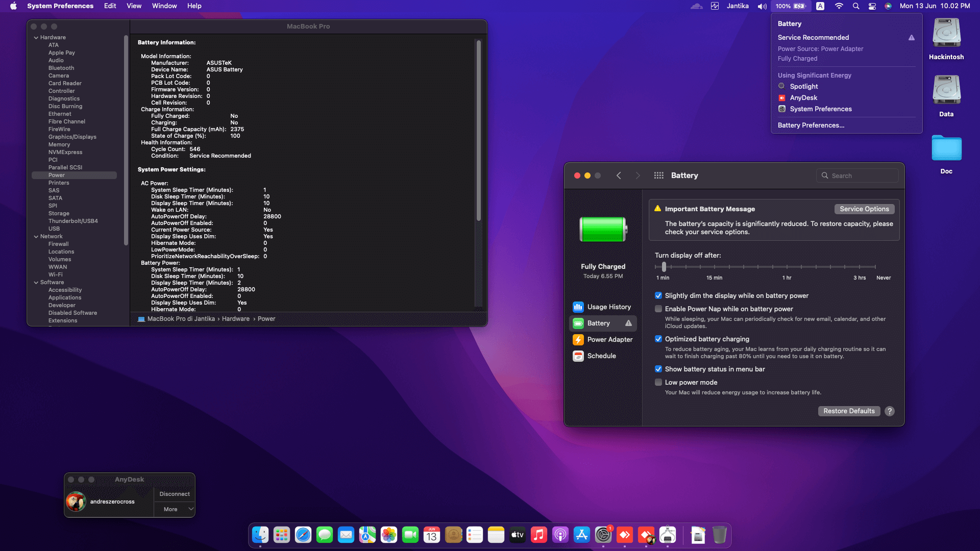Open the Hackintosh drive on desktop

tap(946, 34)
